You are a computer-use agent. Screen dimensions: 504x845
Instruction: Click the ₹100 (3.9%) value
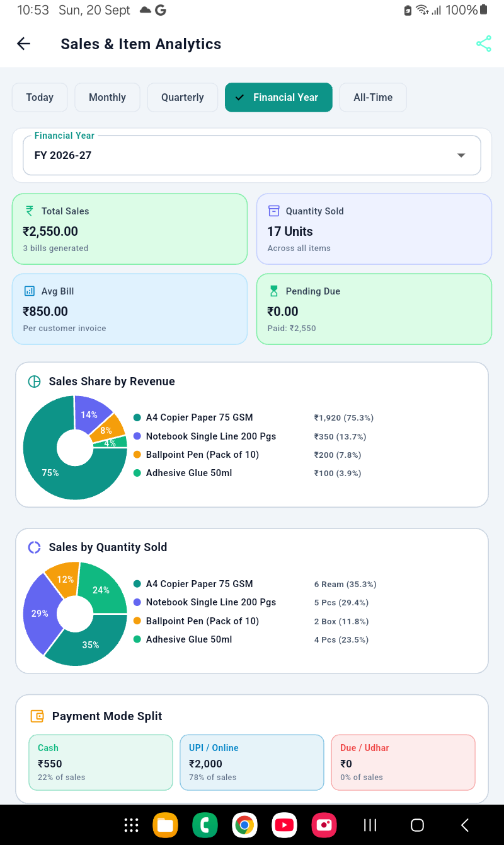338,473
